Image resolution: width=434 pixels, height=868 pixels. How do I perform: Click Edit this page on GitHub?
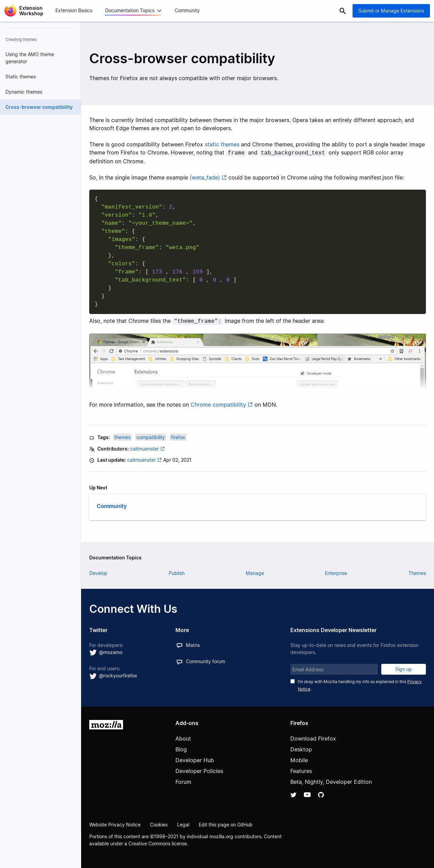[225, 825]
